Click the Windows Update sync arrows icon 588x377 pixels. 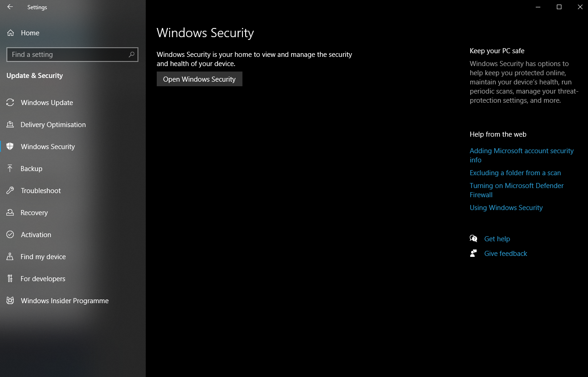pos(10,103)
